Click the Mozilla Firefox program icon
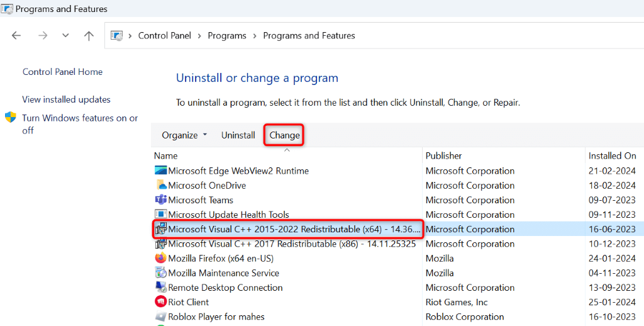Screen dimensions: 644x326 click(x=160, y=258)
